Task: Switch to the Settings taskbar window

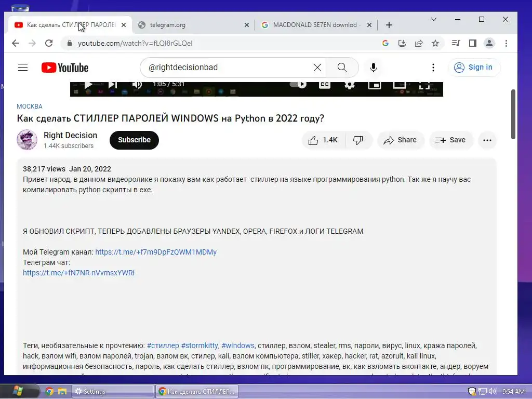Action: (x=112, y=391)
